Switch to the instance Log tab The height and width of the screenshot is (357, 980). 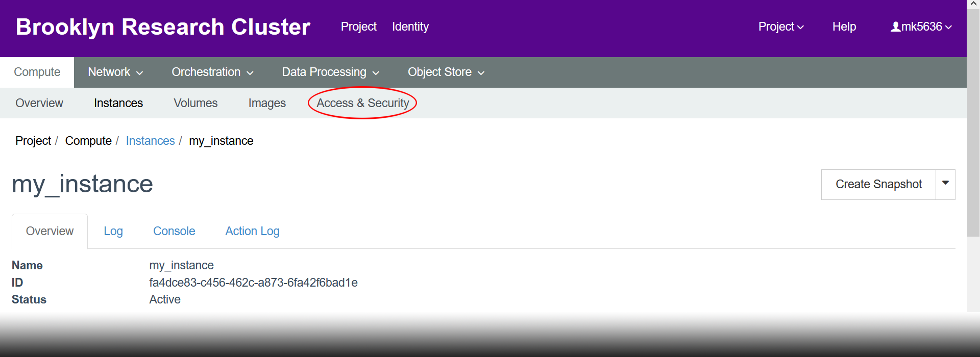click(x=113, y=231)
